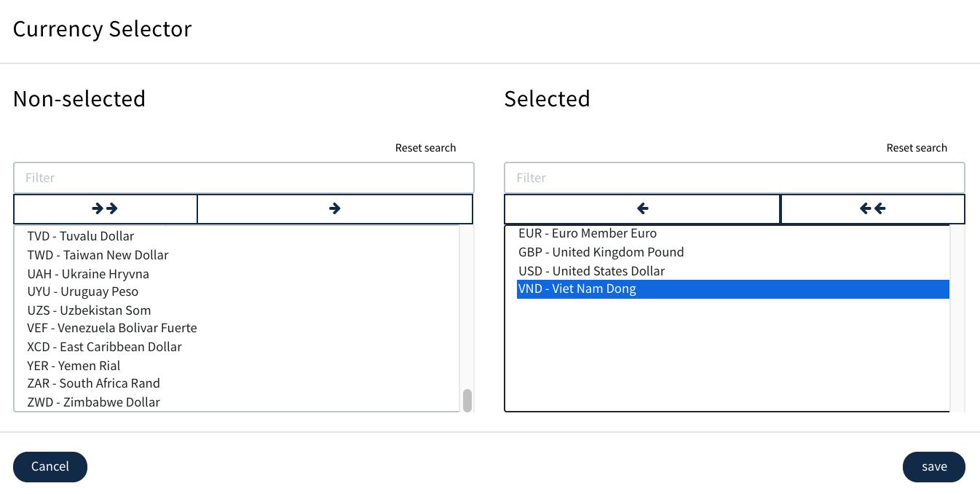Focus the Selected Filter field
Viewport: 980px width, 494px height.
(x=734, y=178)
